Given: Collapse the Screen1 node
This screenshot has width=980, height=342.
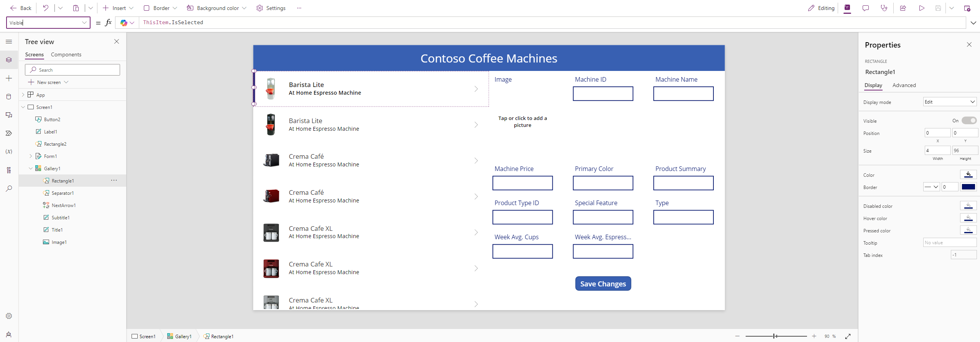Looking at the screenshot, I should point(23,107).
